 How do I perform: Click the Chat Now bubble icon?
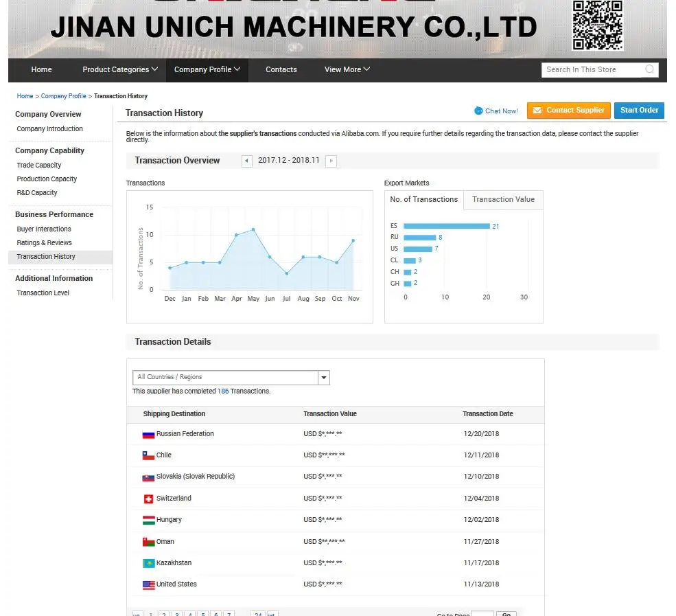[x=478, y=111]
